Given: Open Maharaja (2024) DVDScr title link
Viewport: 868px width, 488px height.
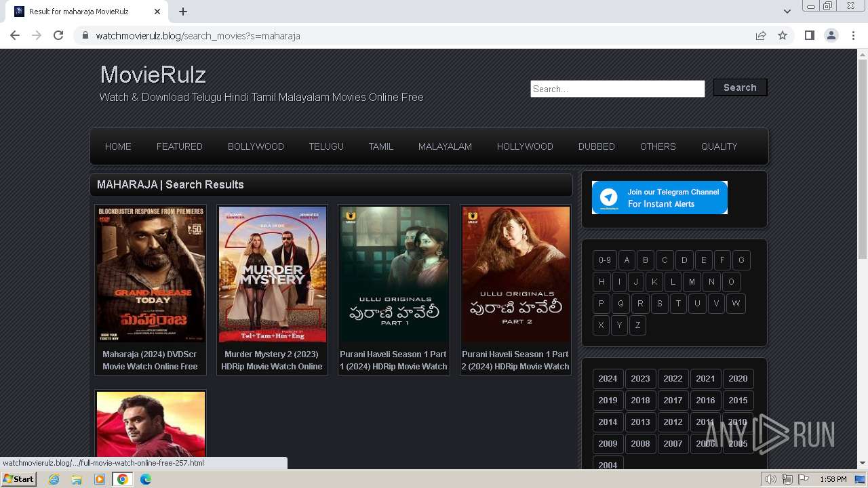Looking at the screenshot, I should (151, 360).
